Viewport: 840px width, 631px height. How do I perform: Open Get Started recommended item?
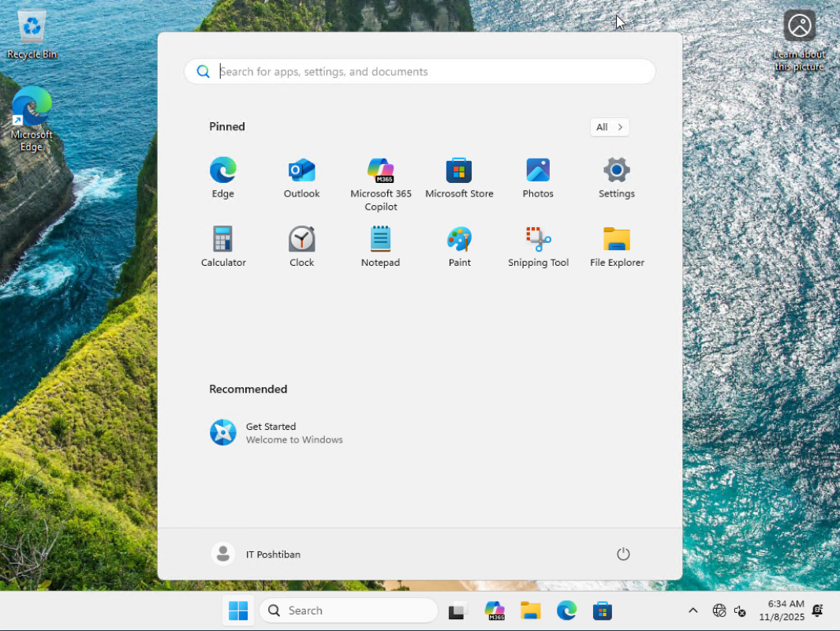(x=276, y=432)
